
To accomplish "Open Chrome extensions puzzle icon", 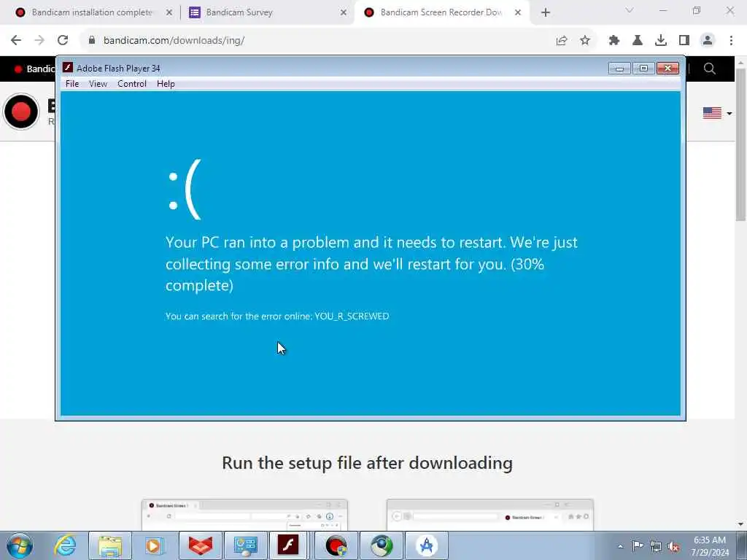I will click(614, 41).
